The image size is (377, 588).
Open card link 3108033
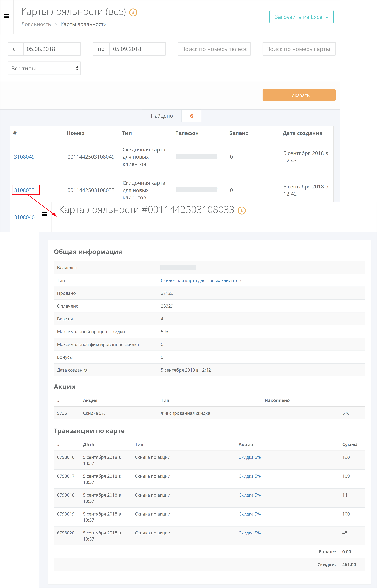(24, 190)
